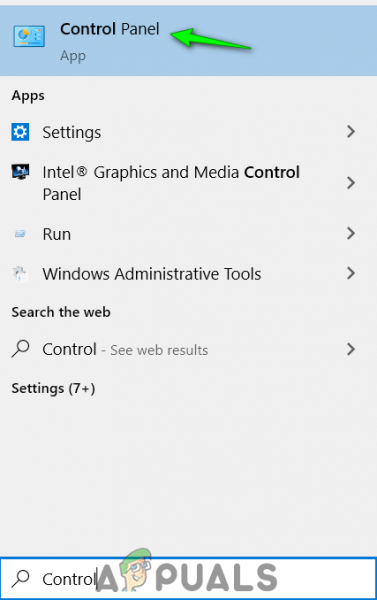Click the Run app icon

[20, 233]
